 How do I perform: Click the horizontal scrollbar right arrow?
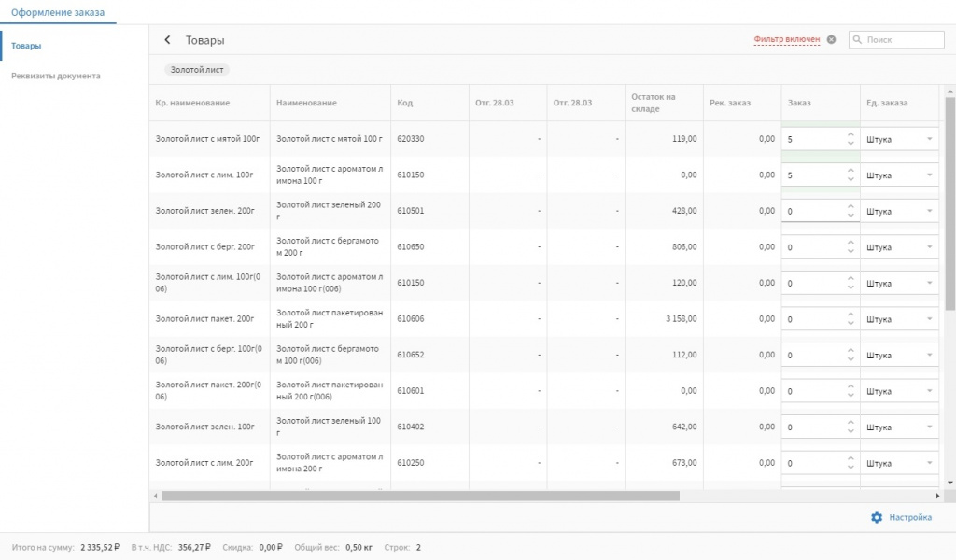point(937,496)
